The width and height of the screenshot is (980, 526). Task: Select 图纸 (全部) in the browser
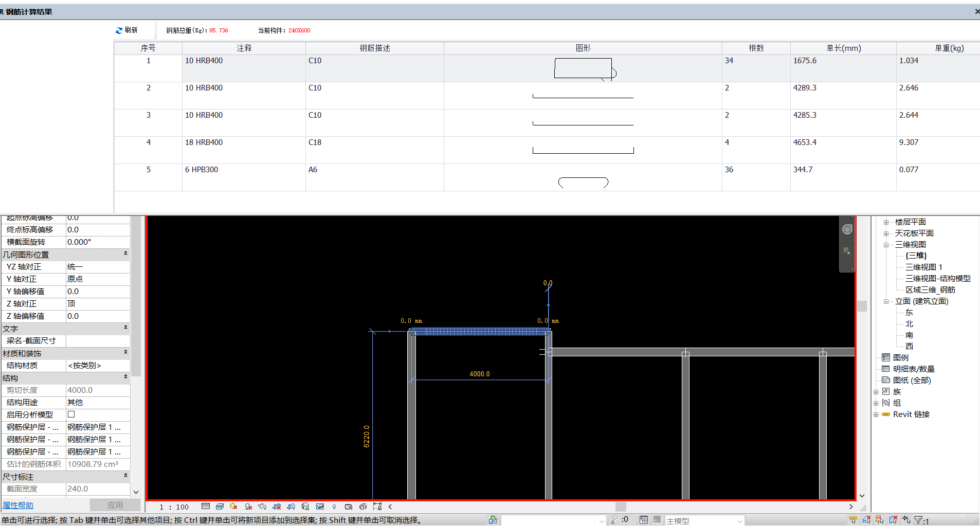(912, 380)
